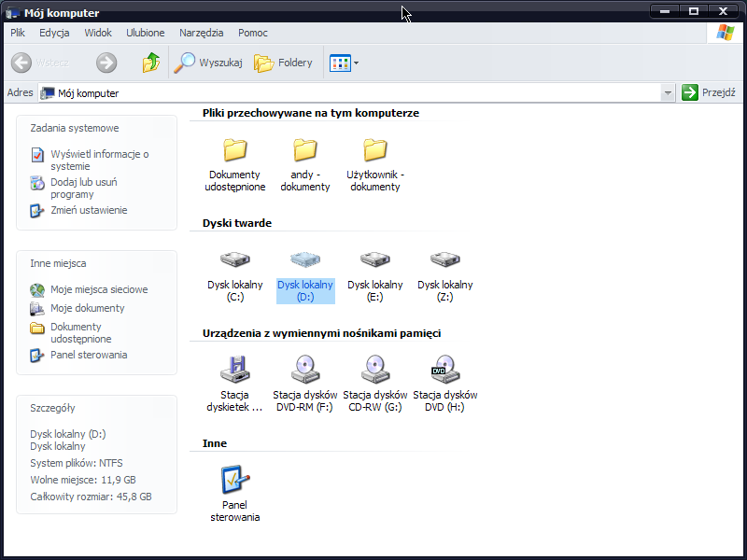
Task: Select Dysk lokalny (D:) drive icon
Action: pyautogui.click(x=305, y=259)
